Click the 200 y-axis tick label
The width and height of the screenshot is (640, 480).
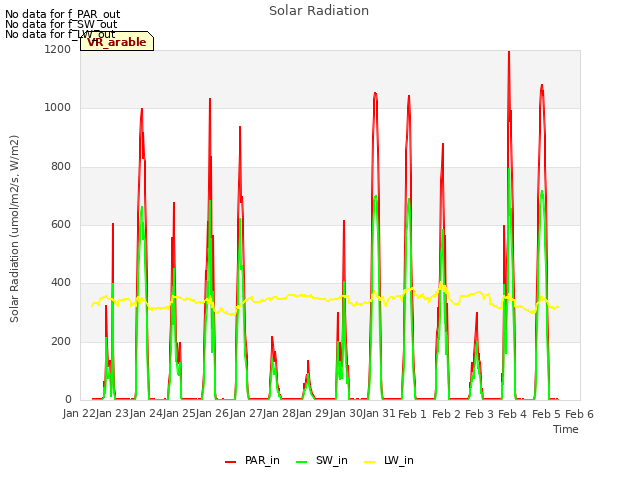(61, 342)
